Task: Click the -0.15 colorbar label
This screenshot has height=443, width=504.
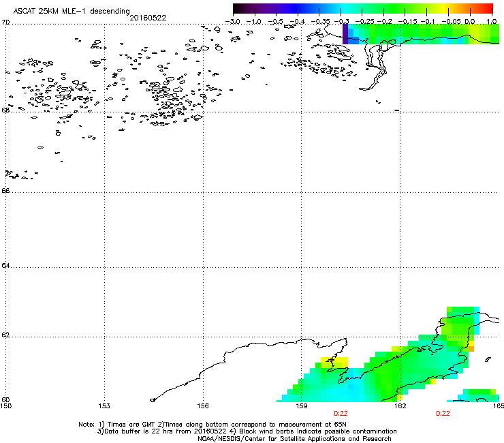Action: pos(407,22)
